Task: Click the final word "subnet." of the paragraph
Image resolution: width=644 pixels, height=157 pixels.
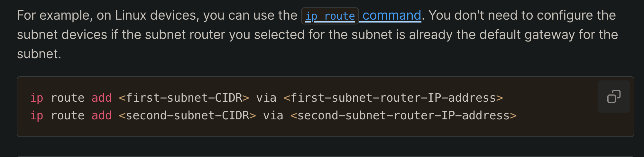Action: click(x=39, y=54)
